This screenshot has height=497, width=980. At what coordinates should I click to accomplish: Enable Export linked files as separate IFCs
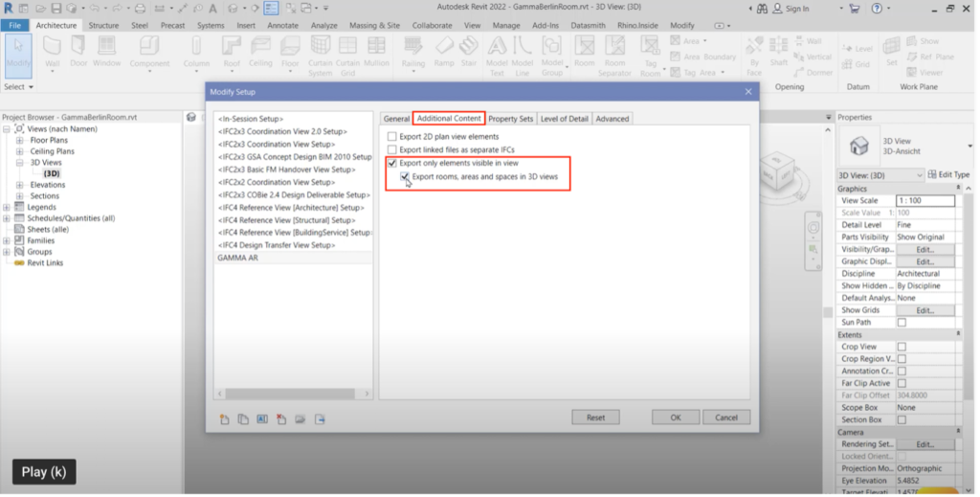click(391, 150)
